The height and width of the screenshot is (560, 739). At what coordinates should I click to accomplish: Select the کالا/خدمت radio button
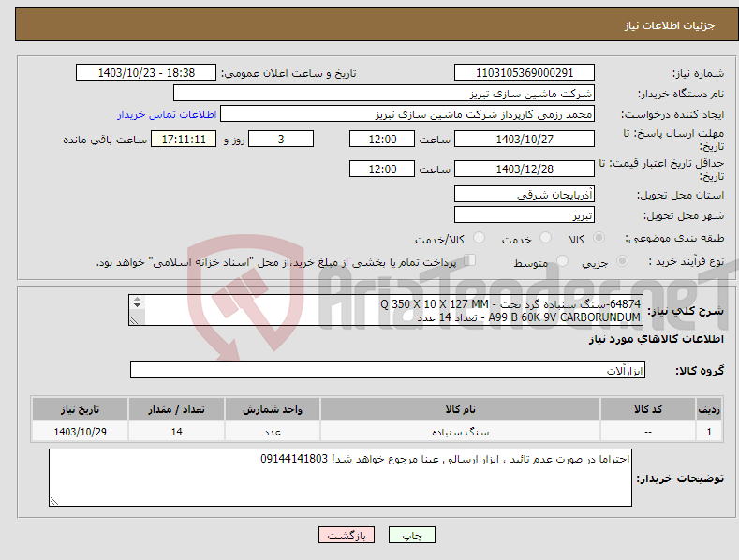pyautogui.click(x=479, y=238)
